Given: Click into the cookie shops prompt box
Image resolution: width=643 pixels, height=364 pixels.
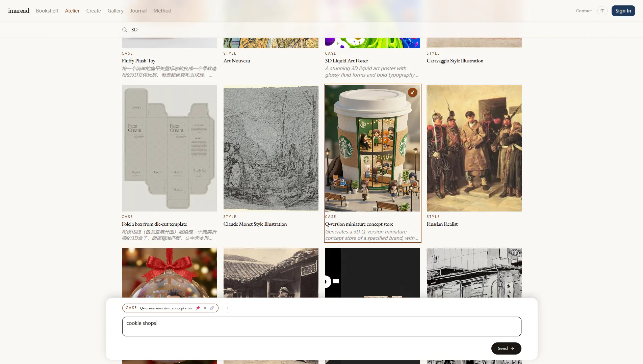Looking at the screenshot, I should coord(321,327).
